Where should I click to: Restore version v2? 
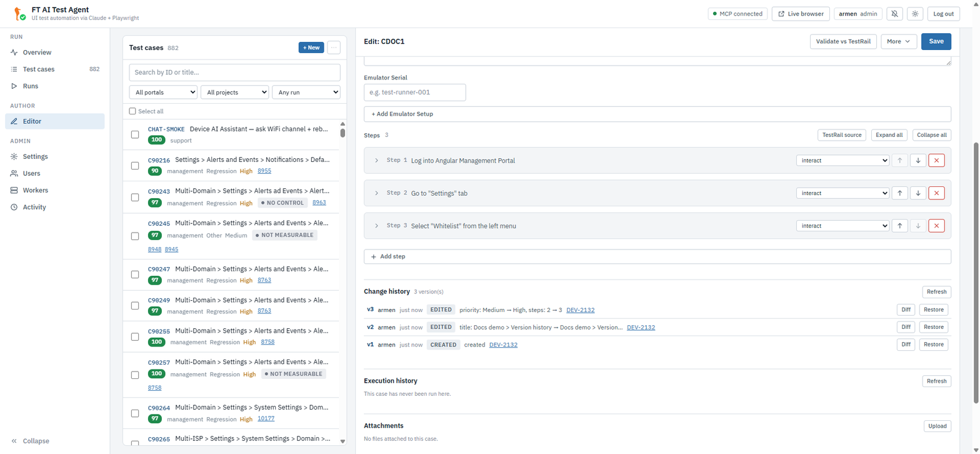(x=934, y=327)
